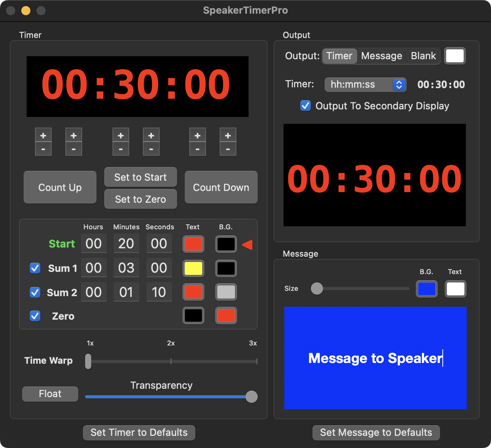Click the message Size slider handle
Viewport: 491px width, 448px height.
pyautogui.click(x=317, y=289)
